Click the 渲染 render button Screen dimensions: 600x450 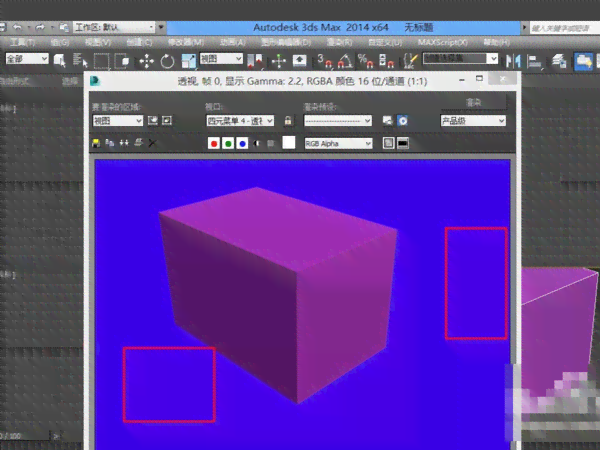(x=474, y=103)
